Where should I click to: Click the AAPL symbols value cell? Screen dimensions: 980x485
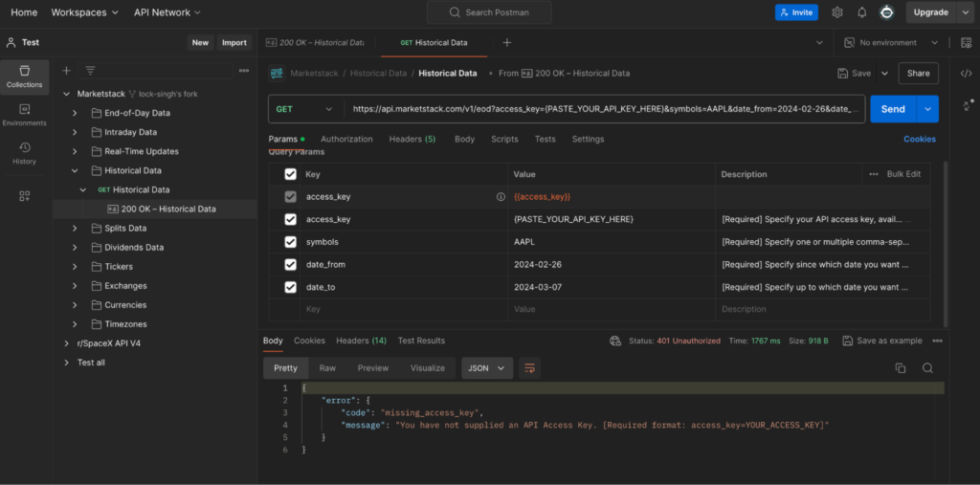coord(612,242)
